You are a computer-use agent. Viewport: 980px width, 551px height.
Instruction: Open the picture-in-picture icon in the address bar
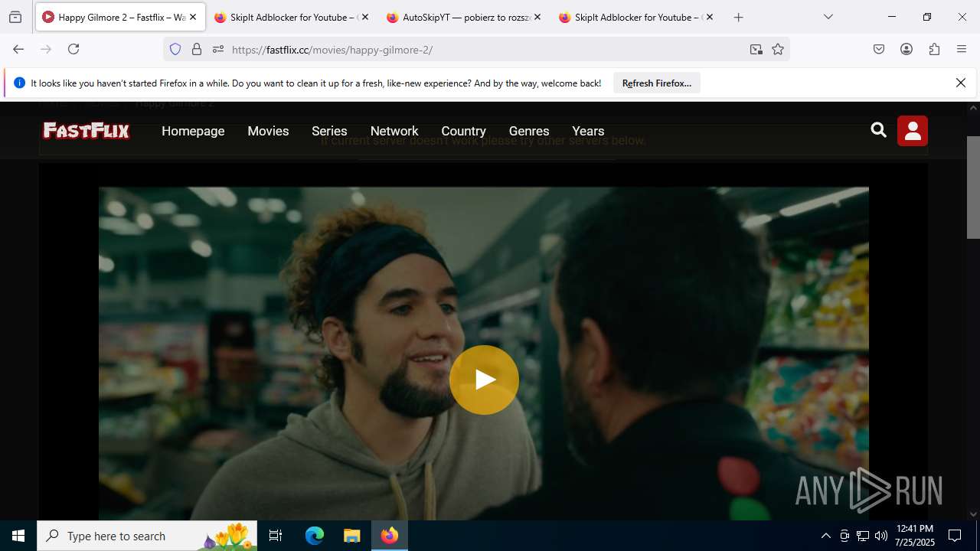(756, 49)
